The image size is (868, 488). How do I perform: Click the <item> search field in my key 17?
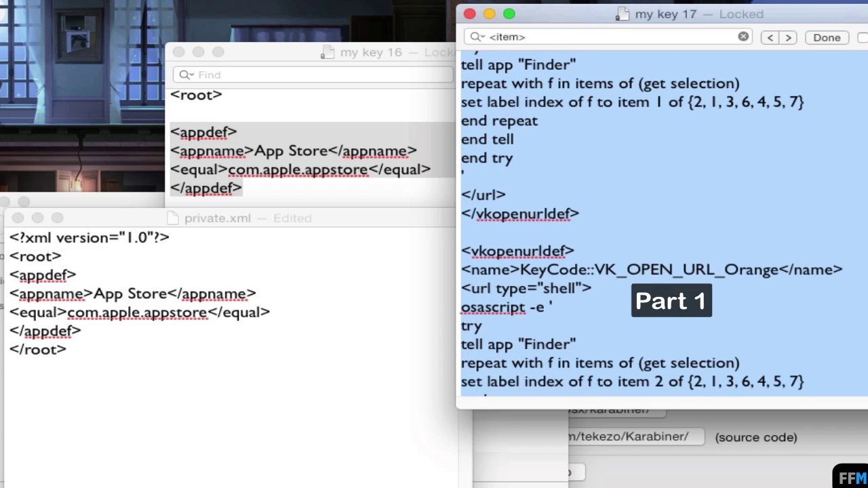pyautogui.click(x=609, y=37)
